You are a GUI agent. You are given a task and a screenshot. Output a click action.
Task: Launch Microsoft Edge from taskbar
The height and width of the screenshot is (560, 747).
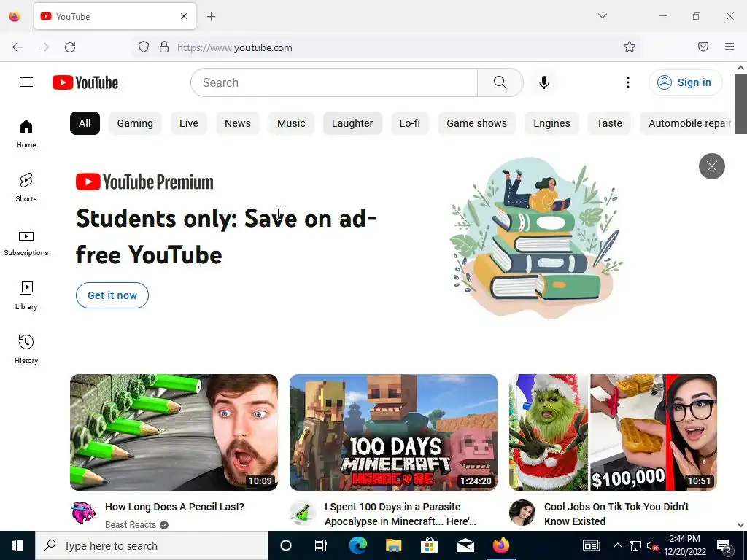pos(357,545)
